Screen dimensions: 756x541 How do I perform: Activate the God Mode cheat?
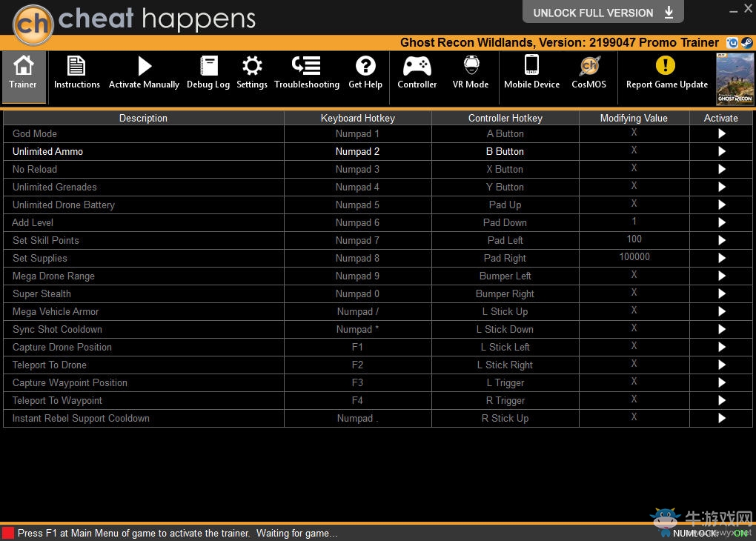[x=721, y=133]
